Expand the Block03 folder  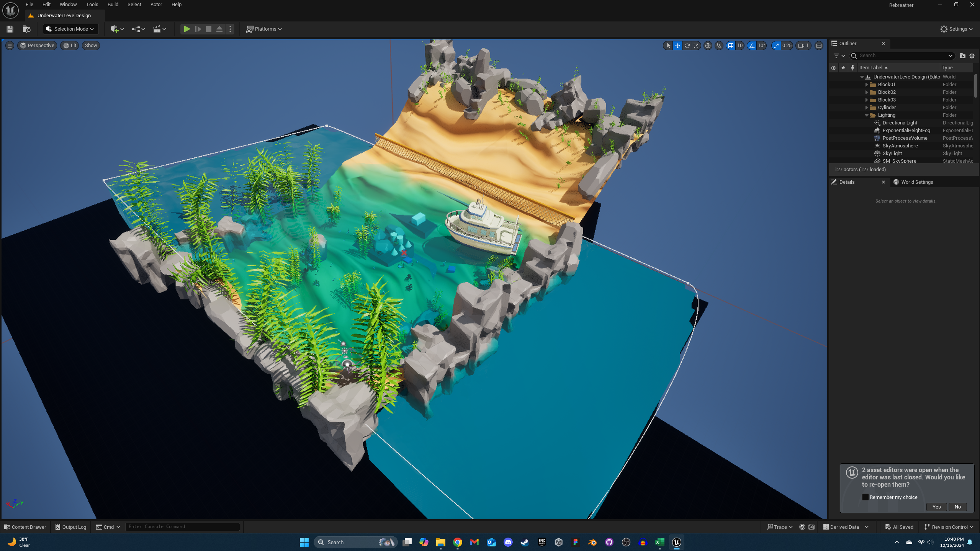click(867, 100)
